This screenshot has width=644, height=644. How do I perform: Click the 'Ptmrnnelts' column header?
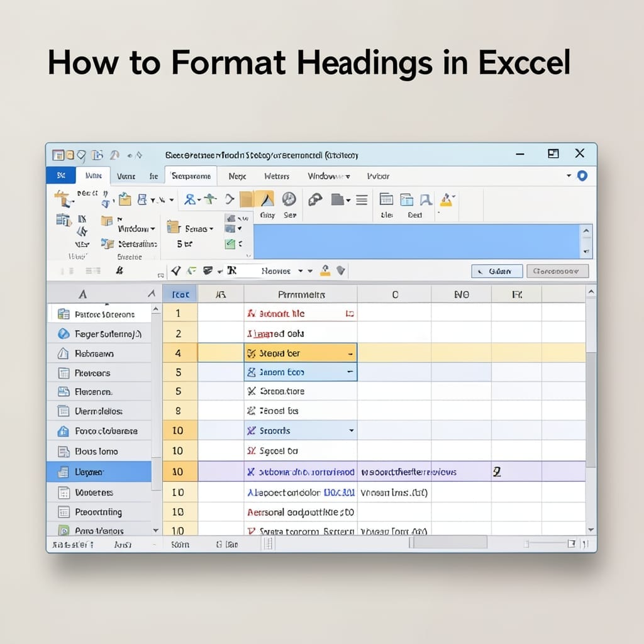(x=301, y=294)
